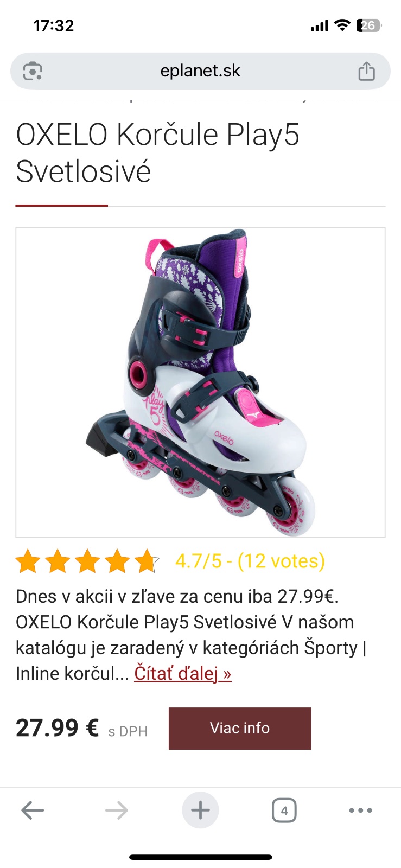Open a new tab with plus icon
Viewport: 401px width, 868px height.
(200, 810)
